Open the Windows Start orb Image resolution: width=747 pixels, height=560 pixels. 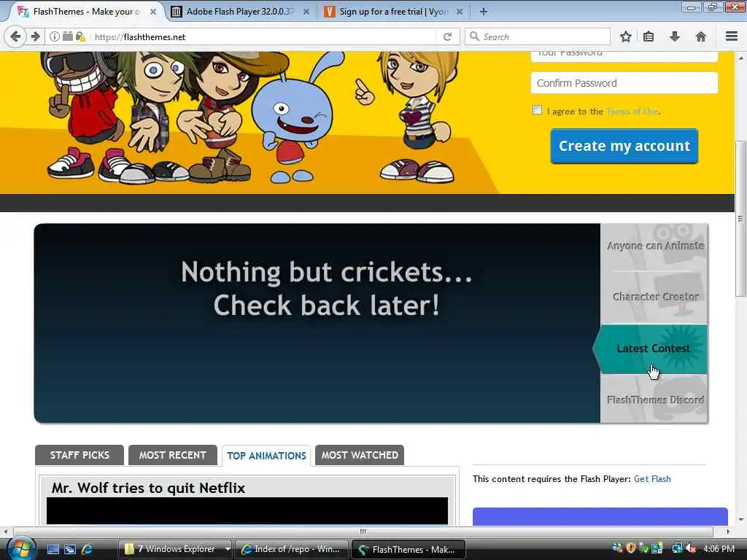click(x=20, y=549)
